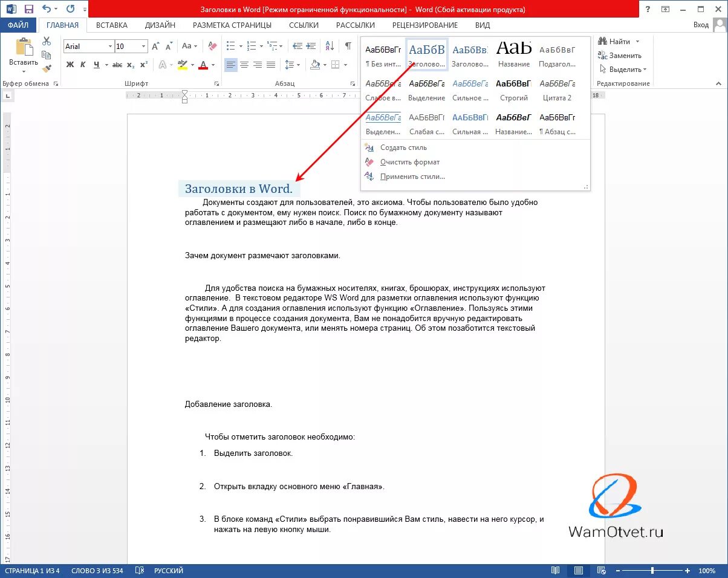Click the Заменить button
Image resolution: width=728 pixels, height=578 pixels.
pyautogui.click(x=620, y=56)
